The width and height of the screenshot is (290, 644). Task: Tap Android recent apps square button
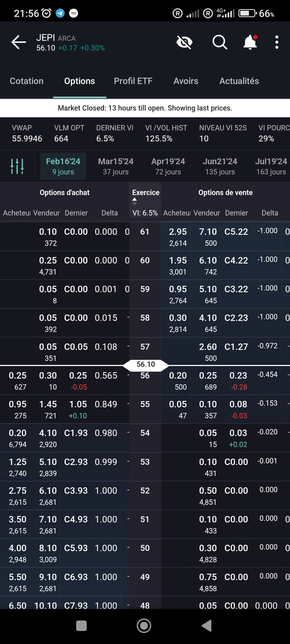[81, 626]
